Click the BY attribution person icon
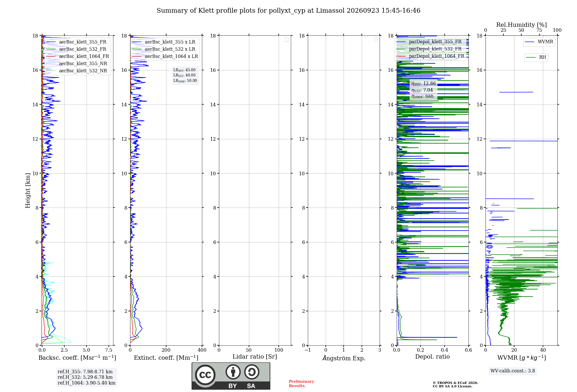This screenshot has height=392, width=577. pyautogui.click(x=233, y=372)
